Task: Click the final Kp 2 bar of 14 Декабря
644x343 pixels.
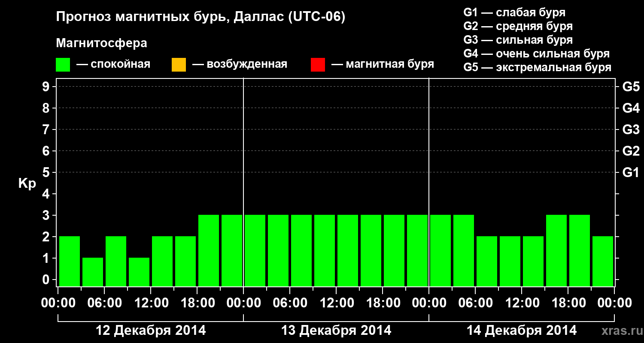Action: 603,261
